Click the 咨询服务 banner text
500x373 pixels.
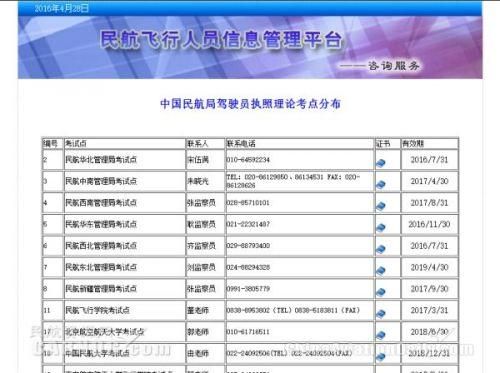[394, 66]
